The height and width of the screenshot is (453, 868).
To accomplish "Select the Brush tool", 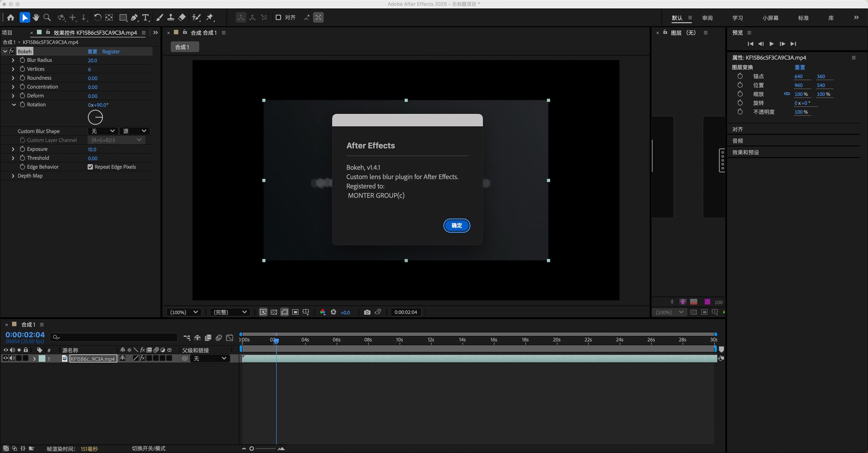I will point(160,18).
